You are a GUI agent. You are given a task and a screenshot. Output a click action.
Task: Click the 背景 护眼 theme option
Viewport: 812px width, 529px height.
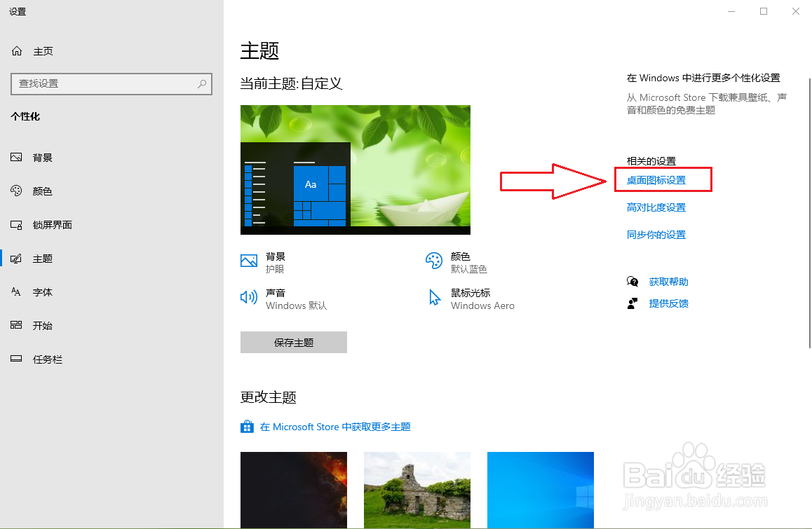pos(263,263)
